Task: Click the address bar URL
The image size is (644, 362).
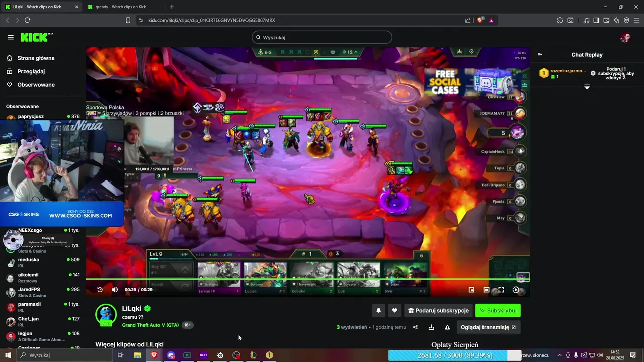Action: [x=212, y=20]
